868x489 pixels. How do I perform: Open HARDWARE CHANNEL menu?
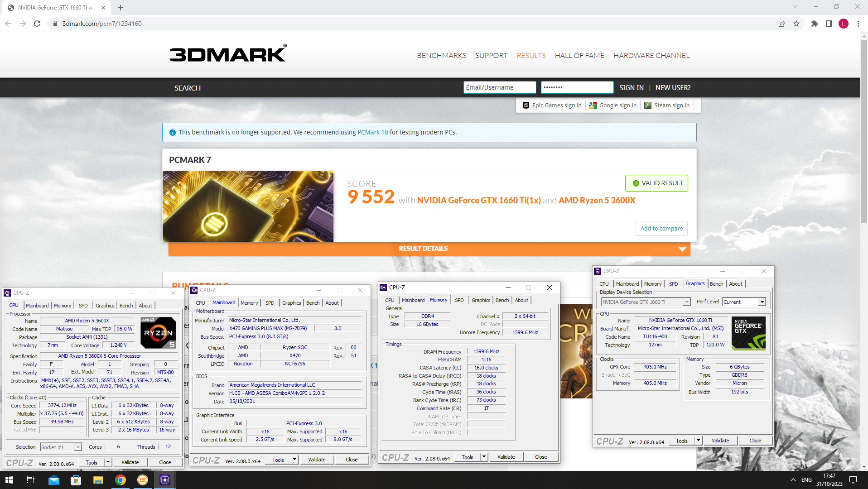[x=651, y=55]
